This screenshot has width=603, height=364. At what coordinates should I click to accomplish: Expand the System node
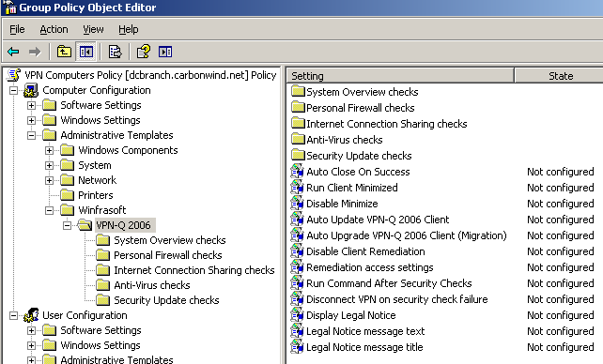[49, 165]
